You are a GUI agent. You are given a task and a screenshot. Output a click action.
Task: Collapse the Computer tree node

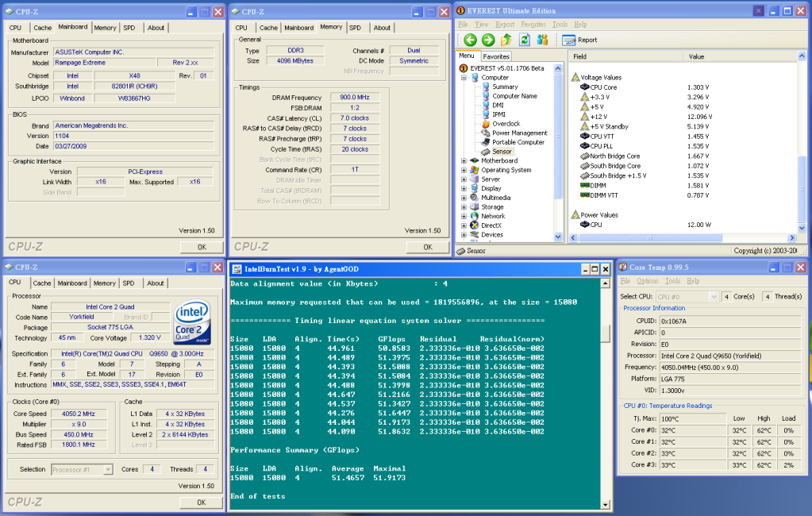[464, 78]
